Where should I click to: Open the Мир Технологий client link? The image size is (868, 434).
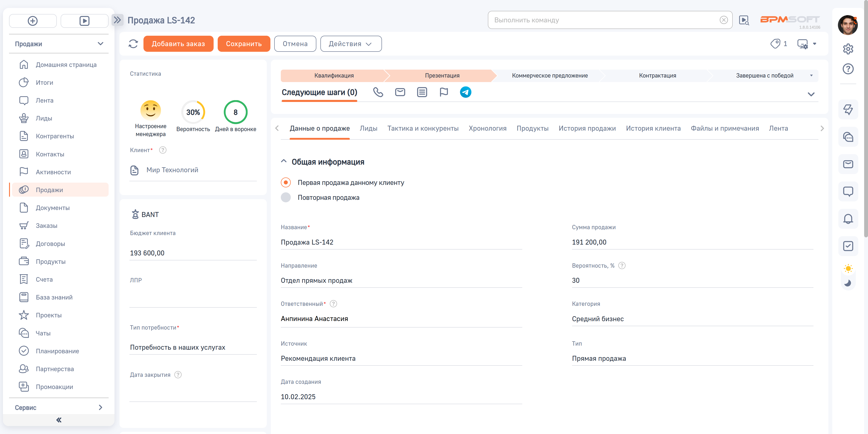pos(172,170)
